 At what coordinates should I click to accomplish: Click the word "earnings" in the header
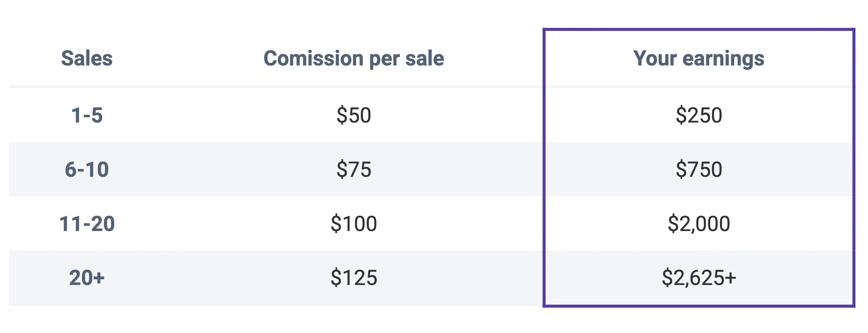click(723, 59)
